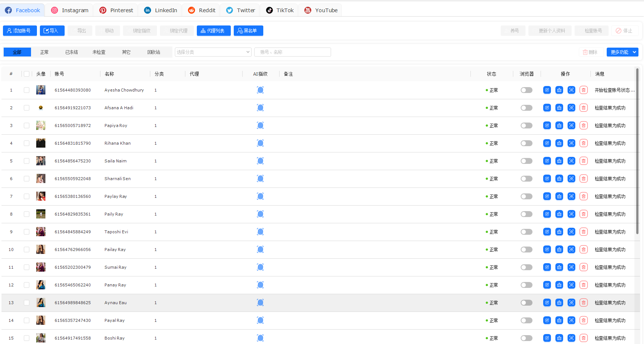Click AI fingerprint icon for Rihana Khan
The height and width of the screenshot is (344, 644).
tap(260, 143)
